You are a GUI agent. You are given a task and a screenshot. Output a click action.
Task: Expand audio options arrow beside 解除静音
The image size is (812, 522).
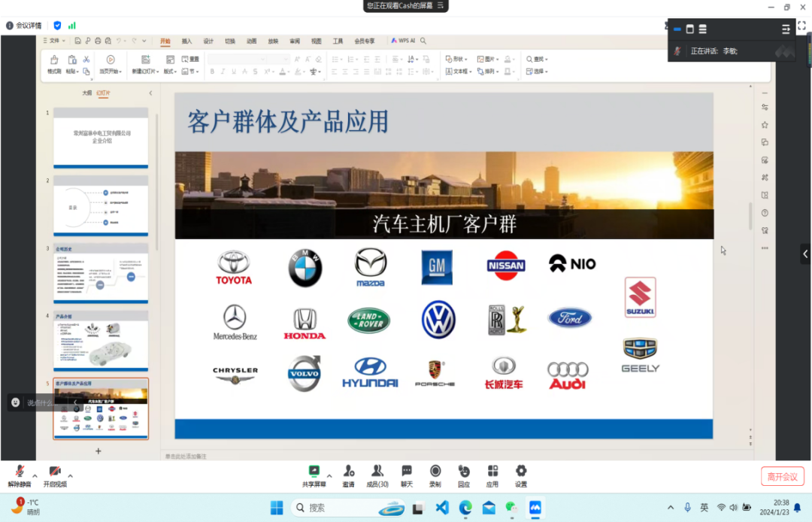click(36, 475)
